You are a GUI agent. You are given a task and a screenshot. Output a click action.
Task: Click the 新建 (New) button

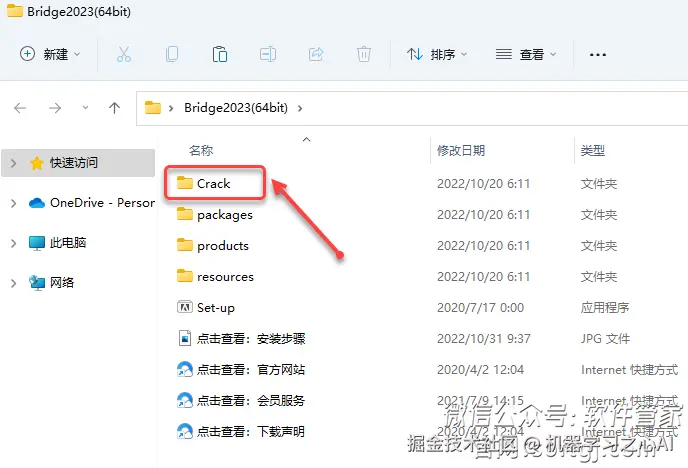50,54
